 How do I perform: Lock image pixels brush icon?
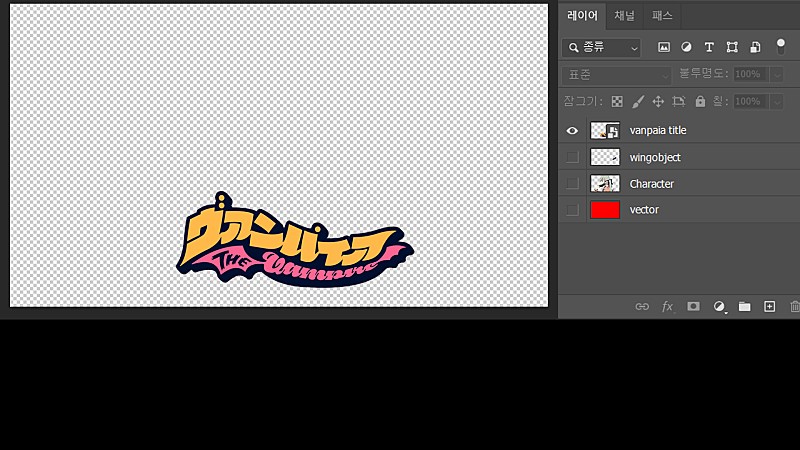click(x=638, y=102)
